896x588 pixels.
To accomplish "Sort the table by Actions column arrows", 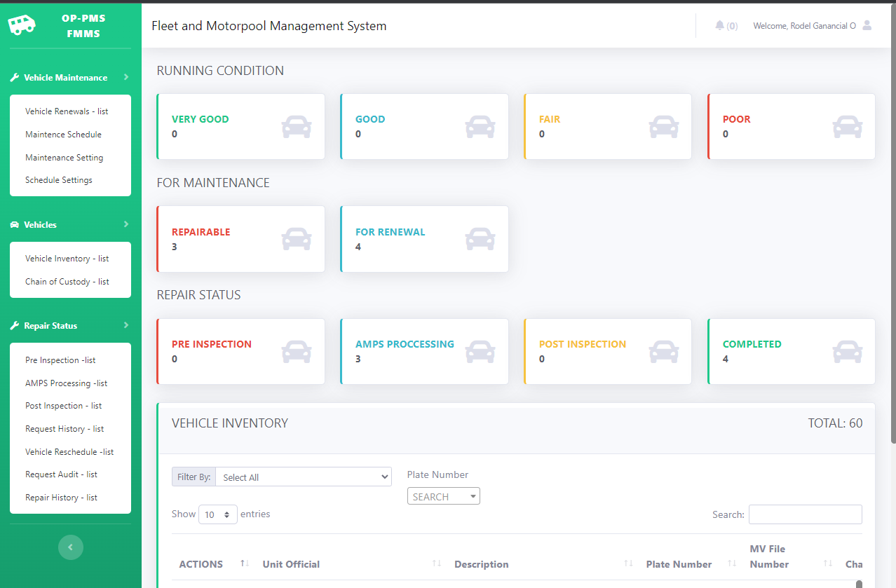I will coord(245,564).
